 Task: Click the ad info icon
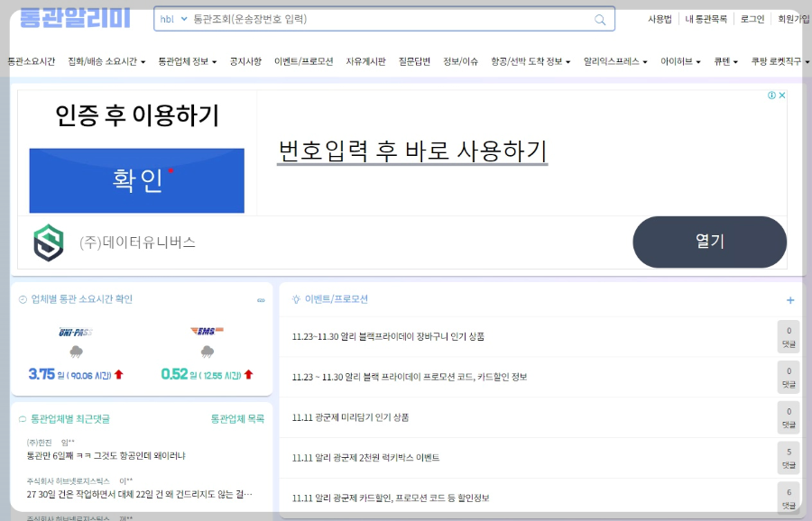pos(771,96)
